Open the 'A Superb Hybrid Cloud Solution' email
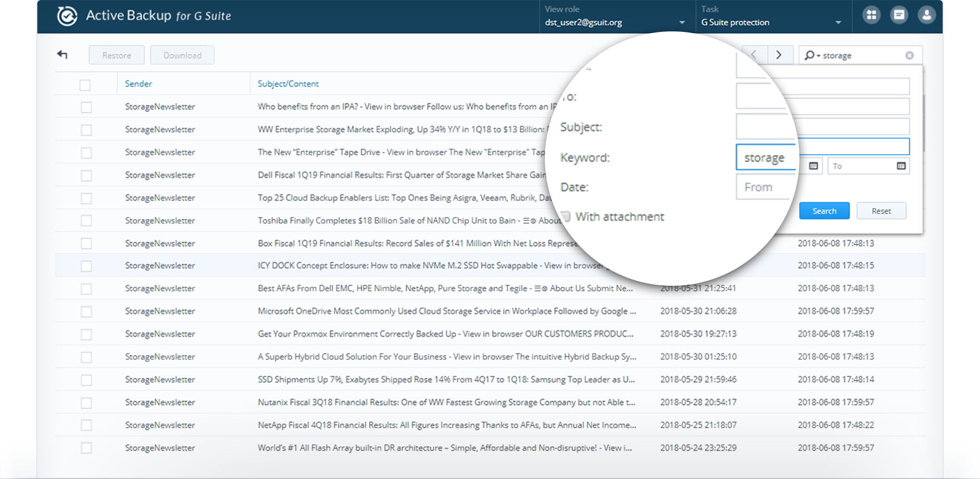Image resolution: width=980 pixels, height=479 pixels. [447, 357]
